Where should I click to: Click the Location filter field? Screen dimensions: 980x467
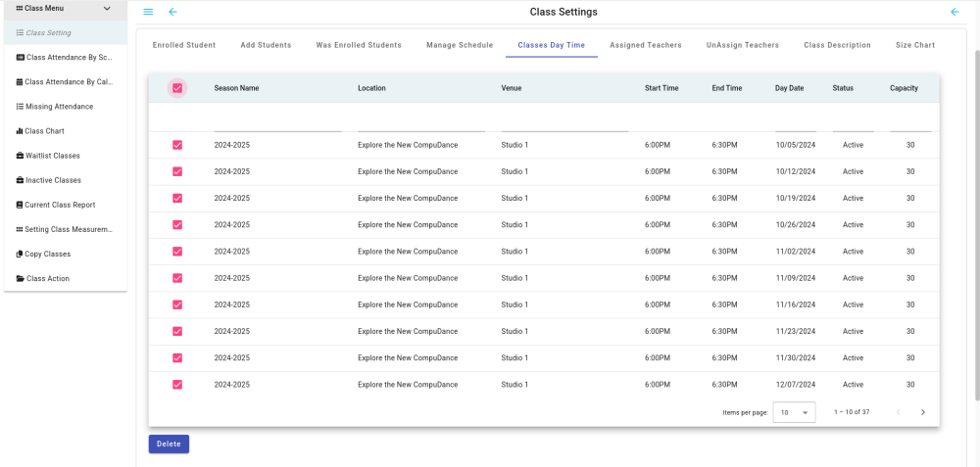[421, 122]
